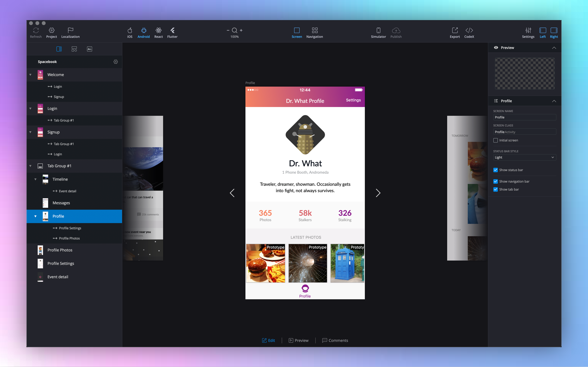Switch to the image assets panel icon
588x367 pixels.
coord(89,49)
